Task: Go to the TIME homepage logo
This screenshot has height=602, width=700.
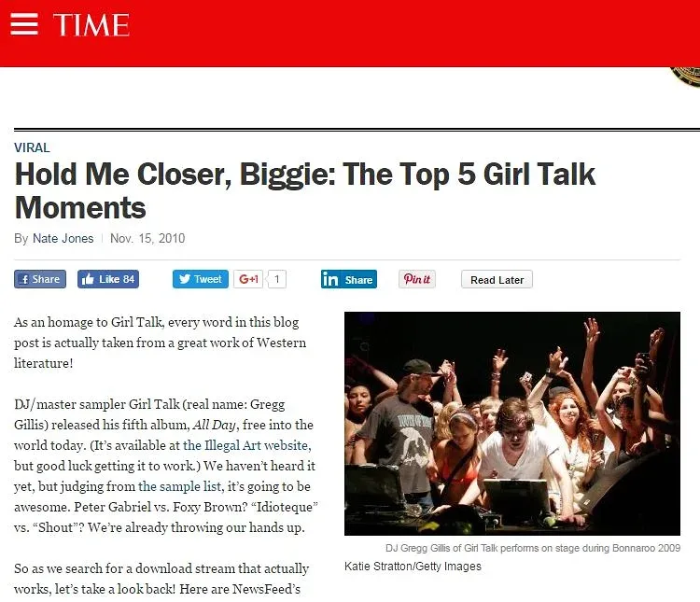Action: tap(91, 25)
